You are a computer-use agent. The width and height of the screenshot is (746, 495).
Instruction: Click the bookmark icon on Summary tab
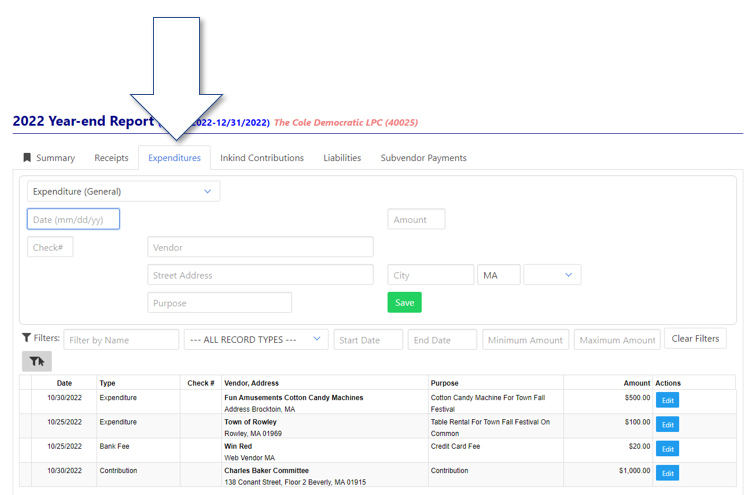tap(27, 158)
